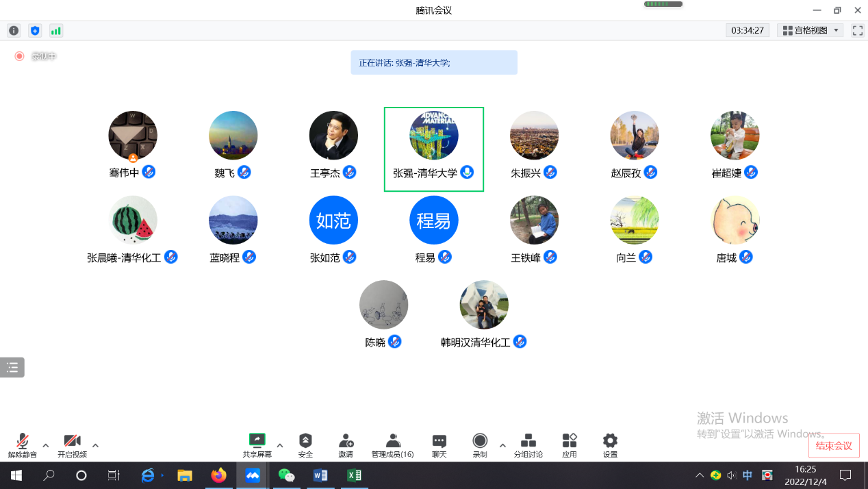Open meeting Settings (设置)
Screen dimensions: 868x489
tap(610, 445)
